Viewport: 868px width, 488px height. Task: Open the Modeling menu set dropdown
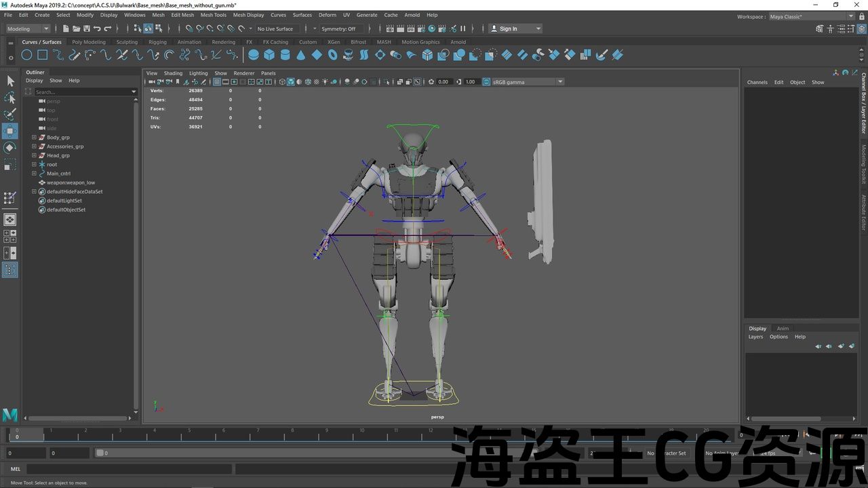(28, 28)
